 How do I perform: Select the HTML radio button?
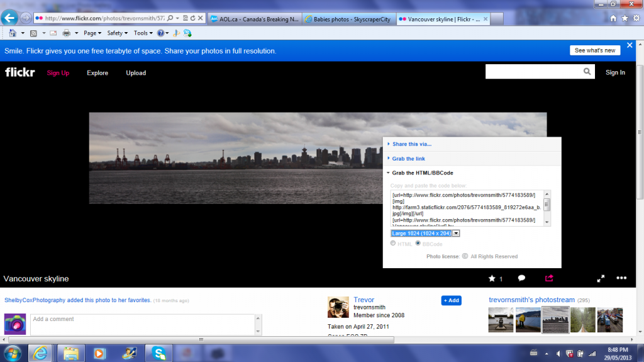(394, 244)
